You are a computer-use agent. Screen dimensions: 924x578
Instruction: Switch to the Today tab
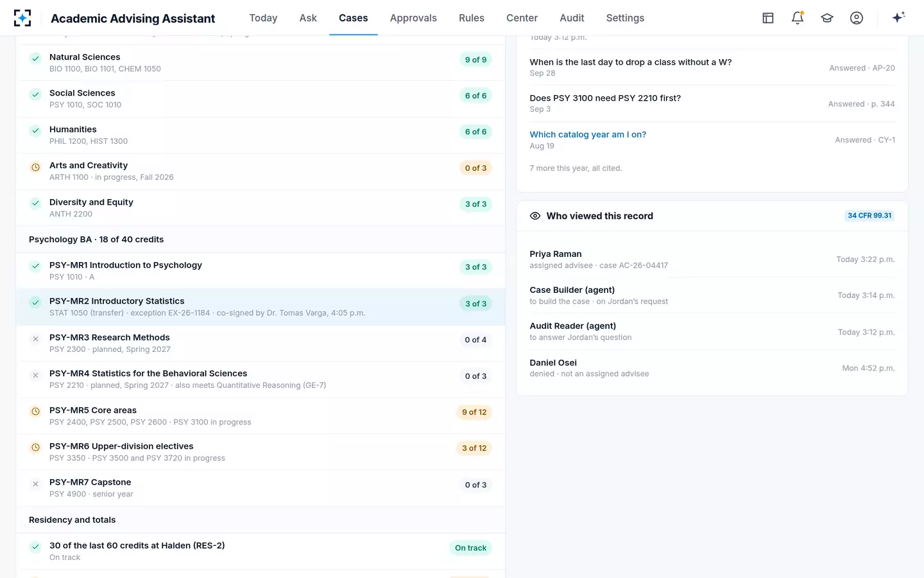tap(263, 18)
